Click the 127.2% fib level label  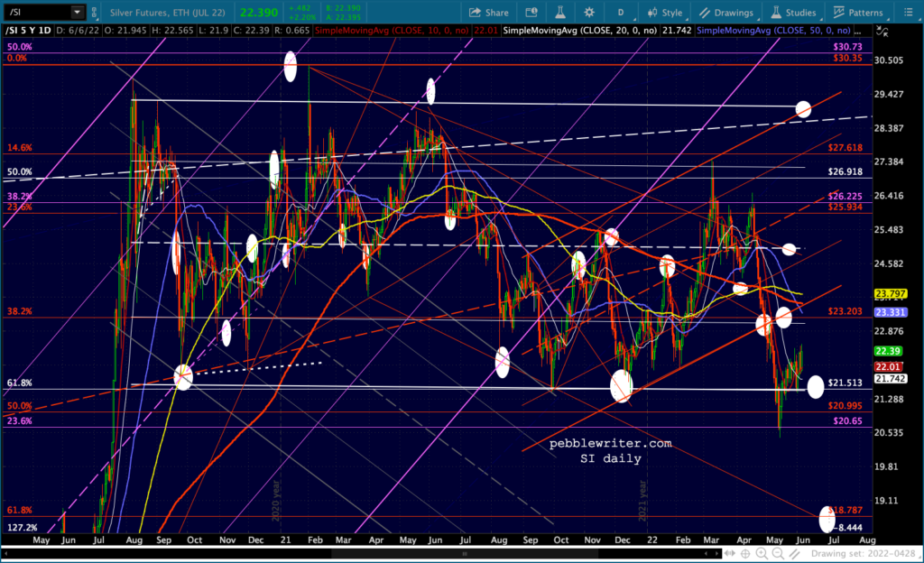click(x=22, y=528)
